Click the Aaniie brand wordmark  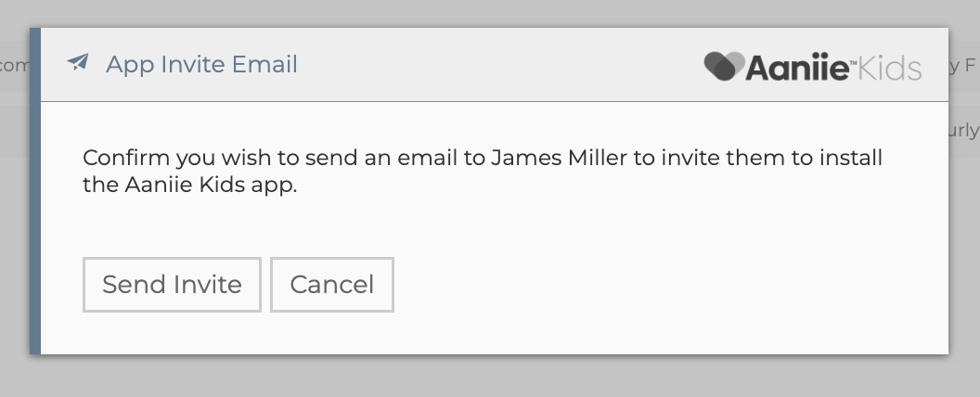coord(798,67)
